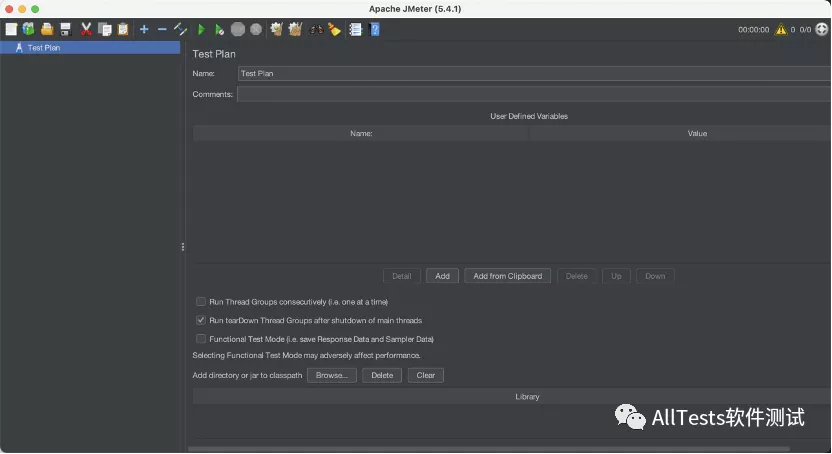Image resolution: width=832 pixels, height=454 pixels.
Task: Click the Library list header
Action: [x=512, y=396]
